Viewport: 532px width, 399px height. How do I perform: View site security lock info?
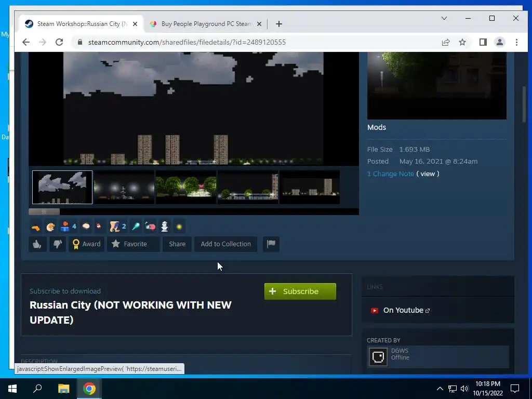click(79, 42)
